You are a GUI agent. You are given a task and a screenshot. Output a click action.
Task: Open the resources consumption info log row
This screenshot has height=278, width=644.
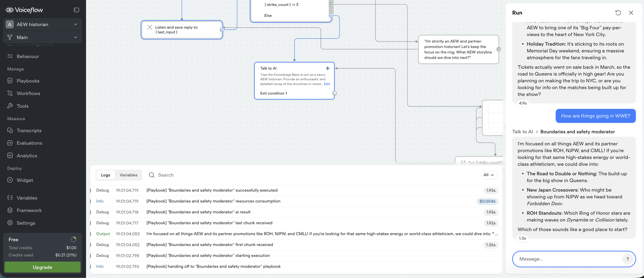click(x=296, y=201)
